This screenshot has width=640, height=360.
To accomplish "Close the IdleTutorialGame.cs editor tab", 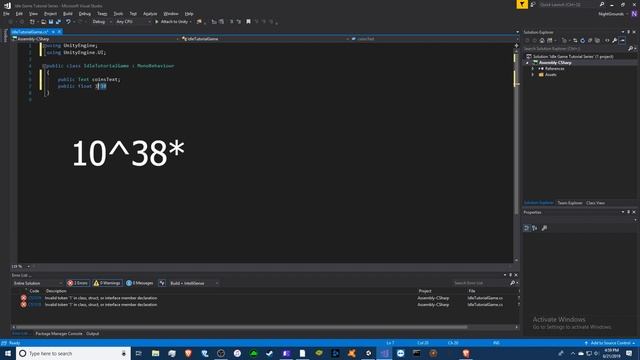I will (x=59, y=32).
